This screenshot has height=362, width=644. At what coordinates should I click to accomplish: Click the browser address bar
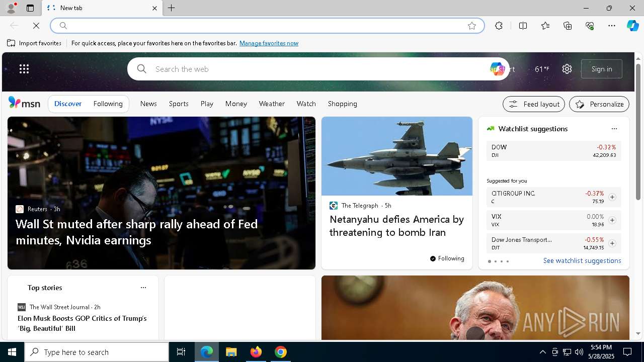(x=267, y=26)
